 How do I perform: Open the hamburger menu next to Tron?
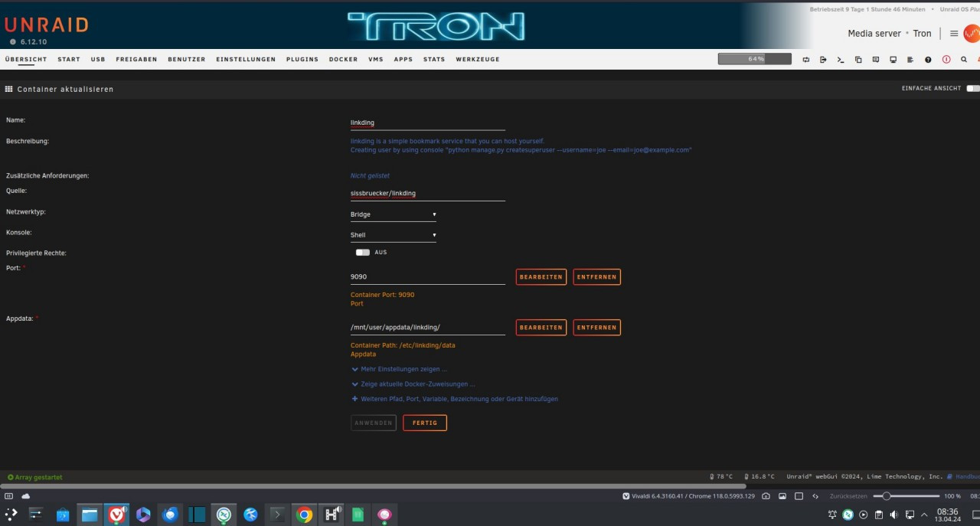pos(954,34)
